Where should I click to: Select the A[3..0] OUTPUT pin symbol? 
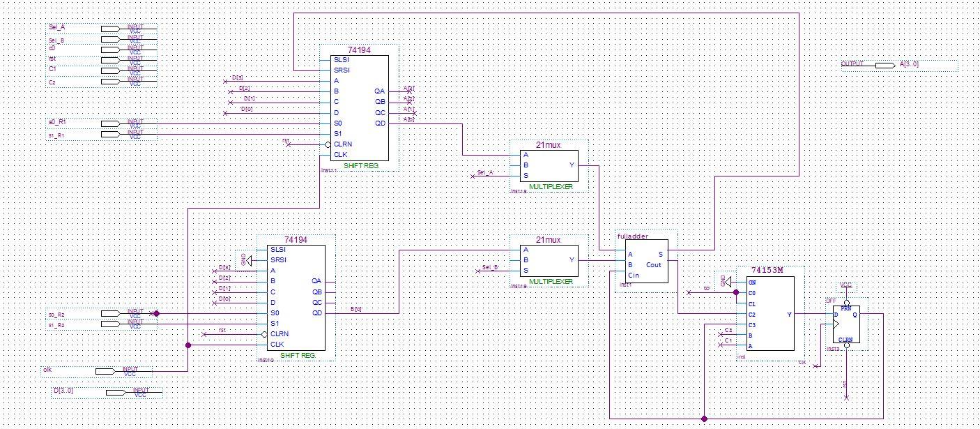click(885, 65)
